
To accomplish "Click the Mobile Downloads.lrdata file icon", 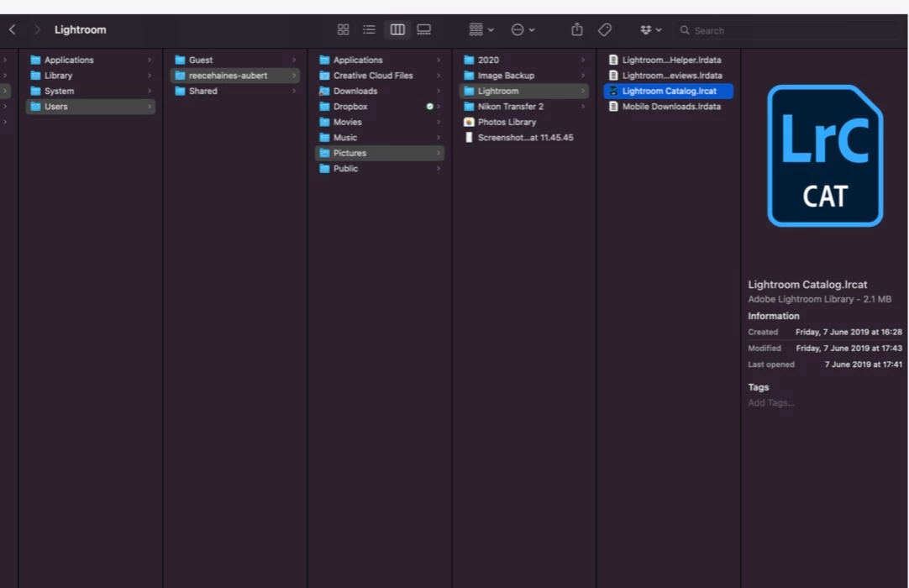I will [613, 107].
